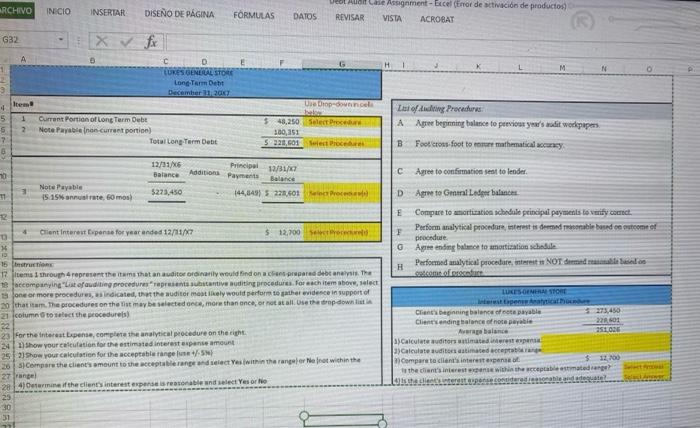The image size is (700, 428).
Task: Open Select Answer dropdown for acceptable range question
Action: coord(646,367)
